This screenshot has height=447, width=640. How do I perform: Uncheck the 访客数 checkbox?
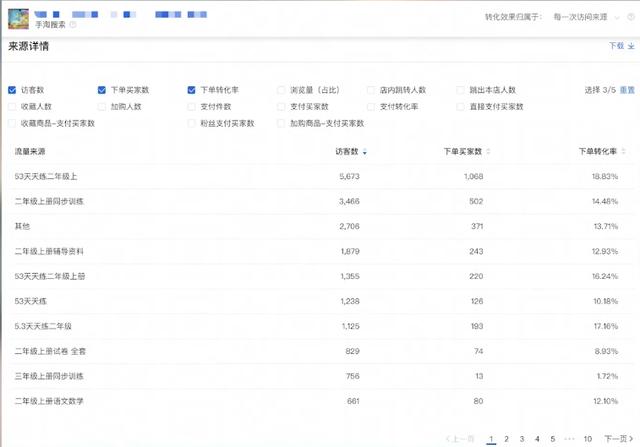(x=12, y=90)
